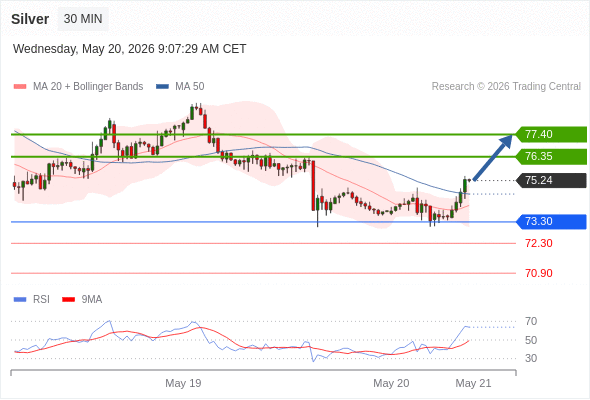Viewport: 590px width, 400px height.
Task: Click the Silver chart title
Action: coord(30,19)
